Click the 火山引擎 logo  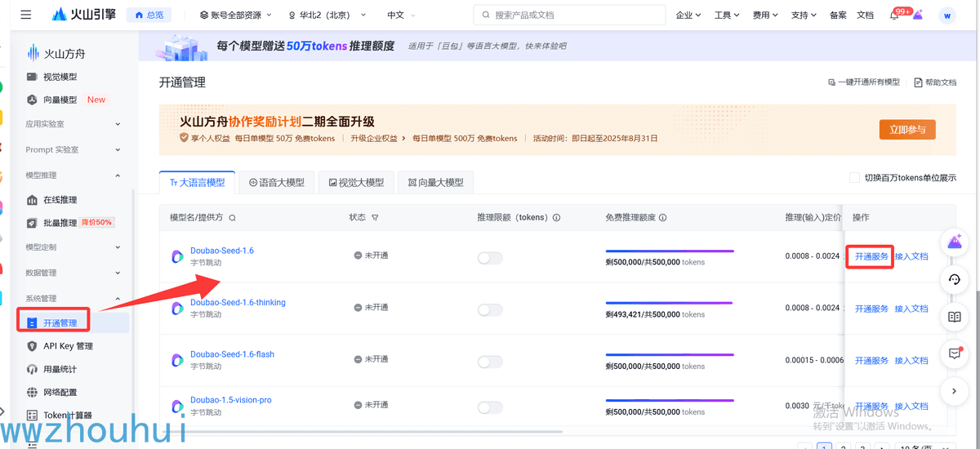84,15
